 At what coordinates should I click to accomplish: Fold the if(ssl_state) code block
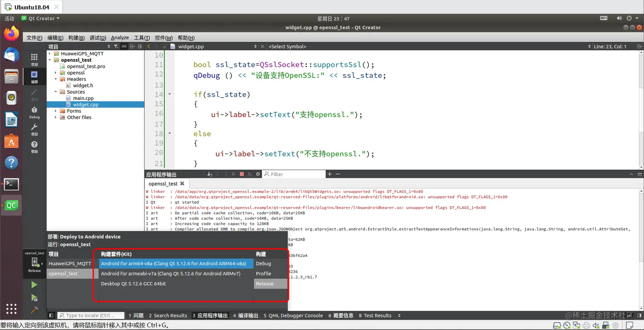pos(170,94)
